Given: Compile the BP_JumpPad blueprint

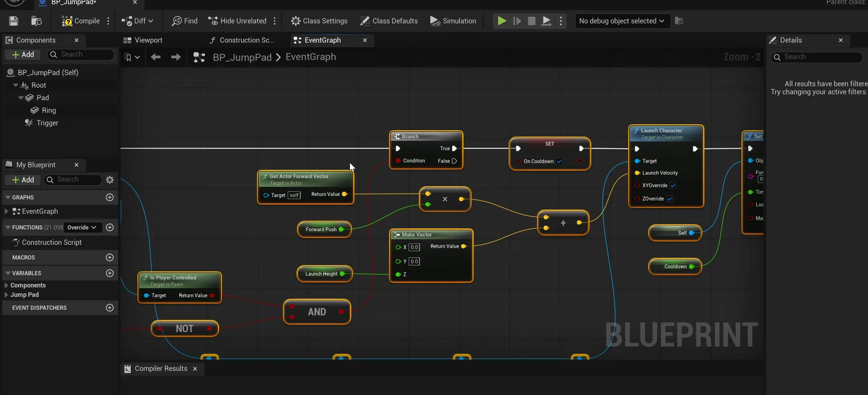Looking at the screenshot, I should click(81, 21).
